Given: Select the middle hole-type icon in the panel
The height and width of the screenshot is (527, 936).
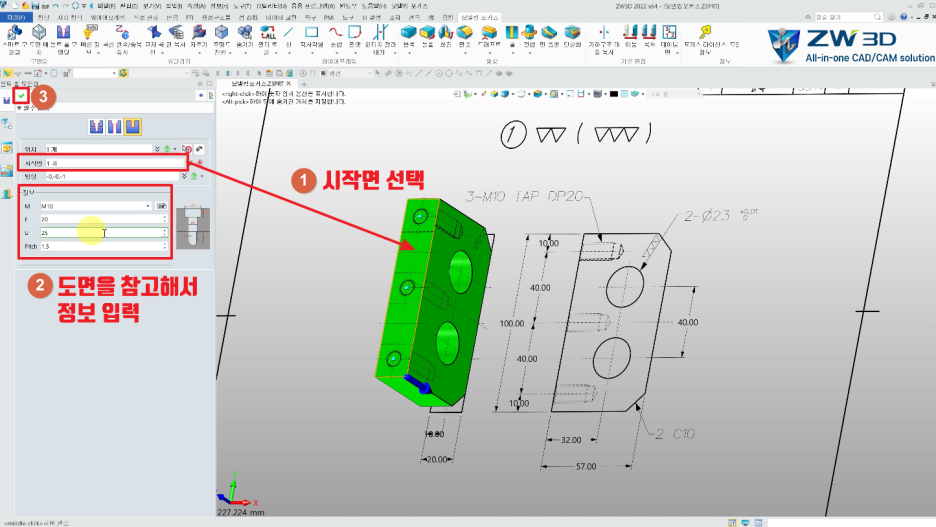Looking at the screenshot, I should click(115, 127).
